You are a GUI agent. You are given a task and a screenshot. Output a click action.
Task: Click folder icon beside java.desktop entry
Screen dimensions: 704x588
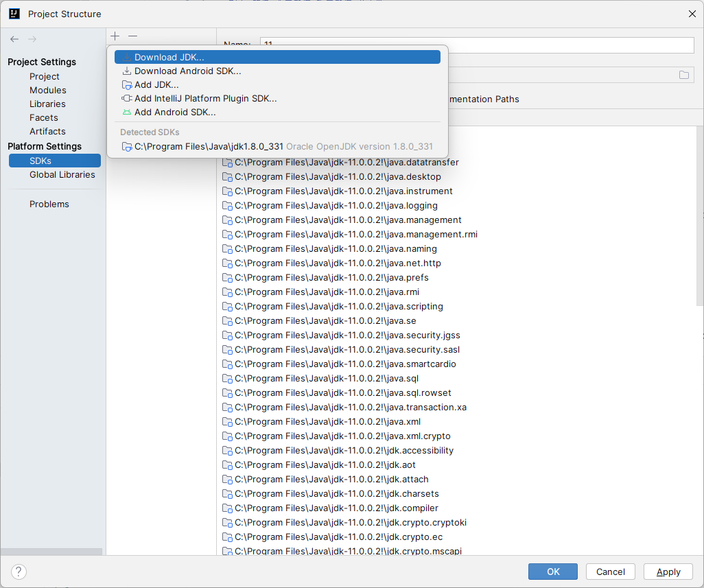[227, 177]
